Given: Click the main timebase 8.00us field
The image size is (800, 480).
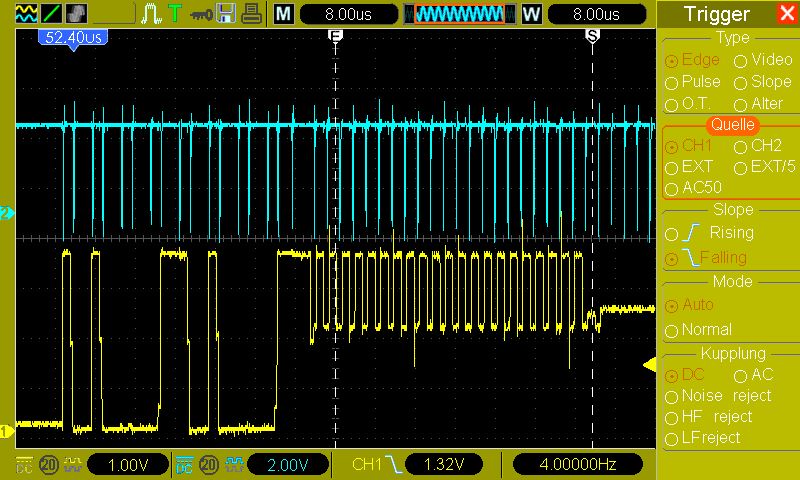Looking at the screenshot, I should (x=348, y=14).
